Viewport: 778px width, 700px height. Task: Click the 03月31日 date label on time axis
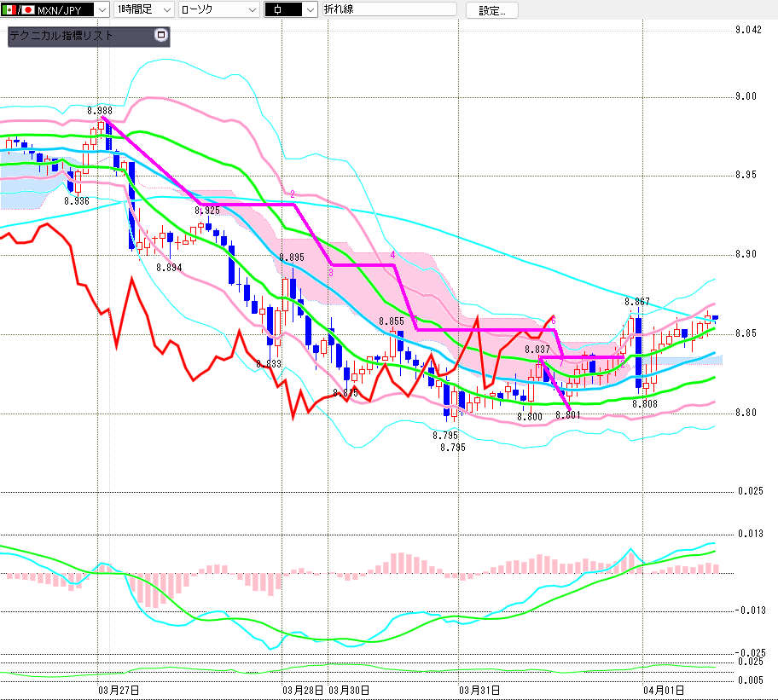click(x=479, y=689)
